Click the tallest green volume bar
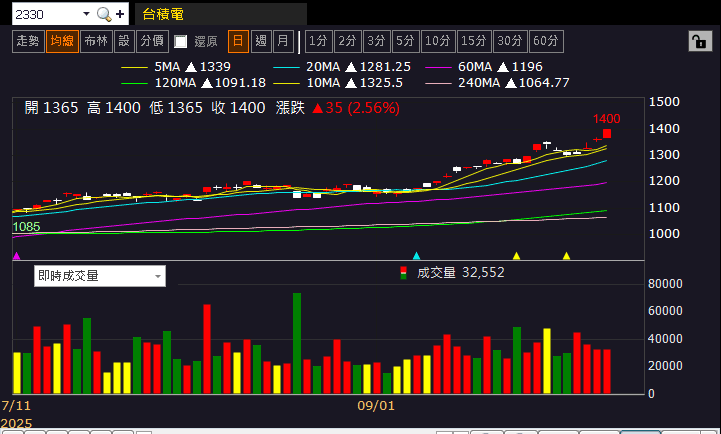The image size is (721, 434). tap(297, 343)
